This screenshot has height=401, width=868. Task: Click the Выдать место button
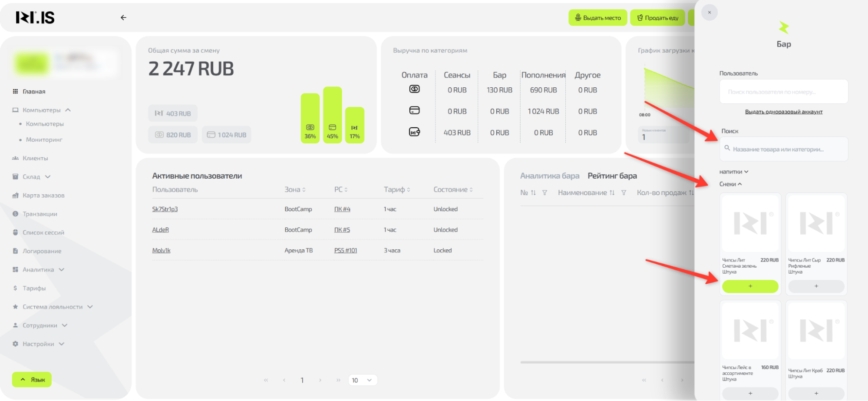coord(597,18)
